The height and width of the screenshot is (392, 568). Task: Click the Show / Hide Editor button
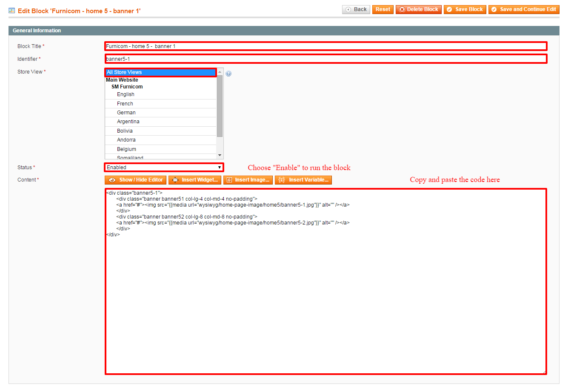click(x=135, y=180)
